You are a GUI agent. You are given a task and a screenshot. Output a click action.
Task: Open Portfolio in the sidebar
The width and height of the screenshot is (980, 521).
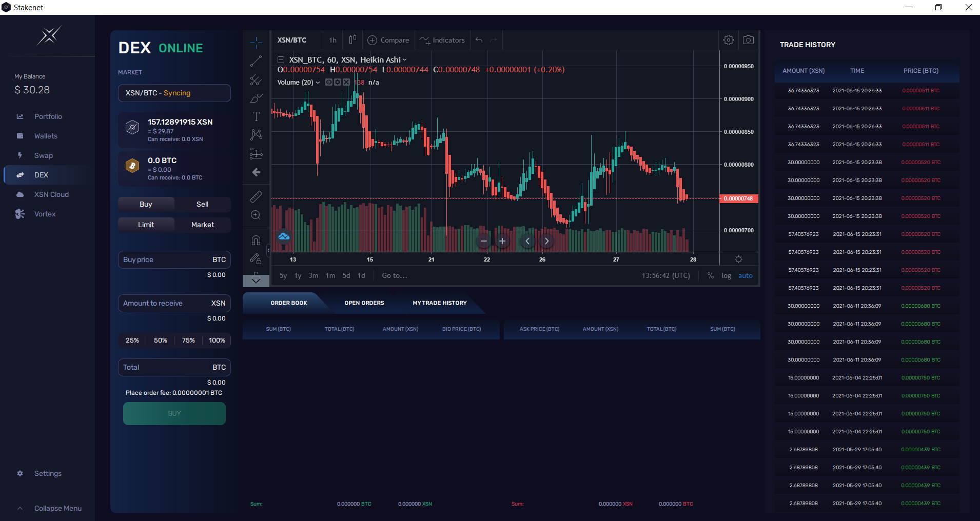pyautogui.click(x=48, y=116)
